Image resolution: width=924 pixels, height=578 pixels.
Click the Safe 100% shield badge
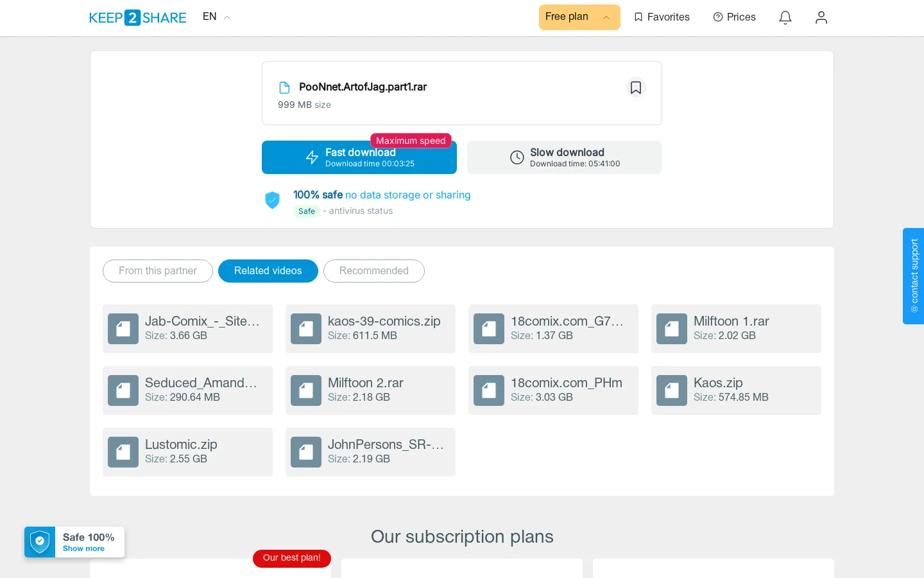click(x=40, y=542)
